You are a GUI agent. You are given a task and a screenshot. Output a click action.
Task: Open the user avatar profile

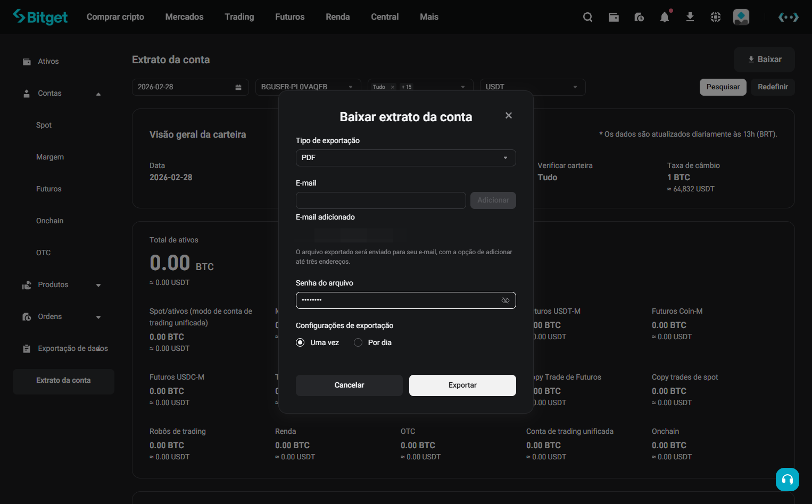[741, 17]
